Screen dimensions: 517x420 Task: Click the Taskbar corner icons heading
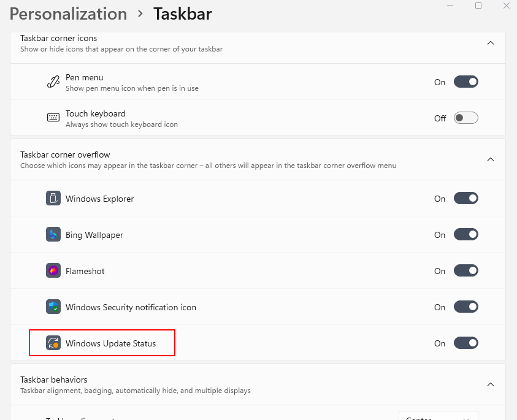59,38
